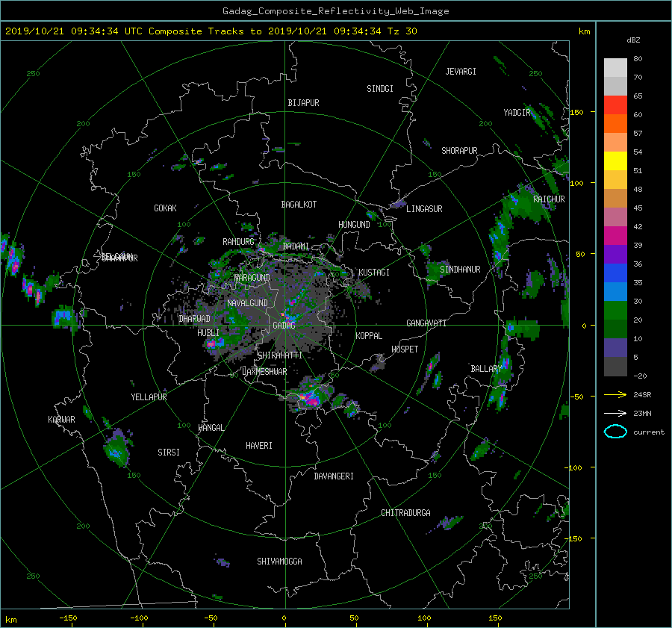Click the KUSTAGI city label
This screenshot has width=672, height=628.
tap(374, 273)
